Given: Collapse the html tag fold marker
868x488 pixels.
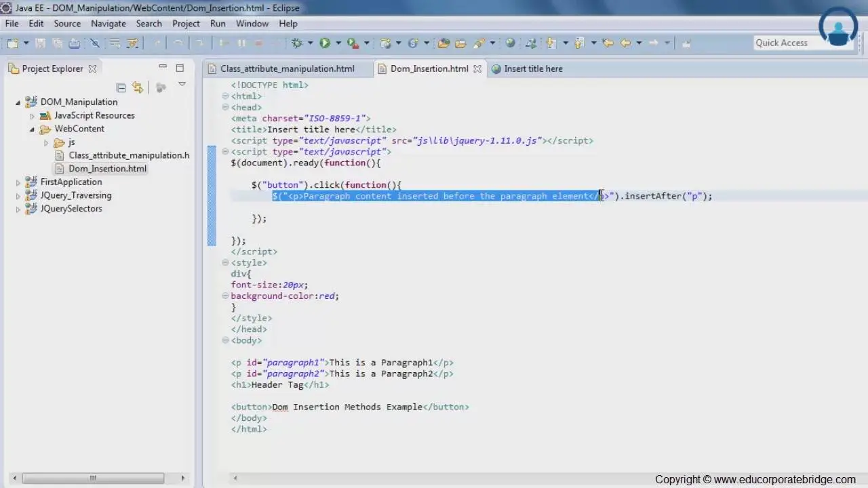Looking at the screenshot, I should coord(225,96).
